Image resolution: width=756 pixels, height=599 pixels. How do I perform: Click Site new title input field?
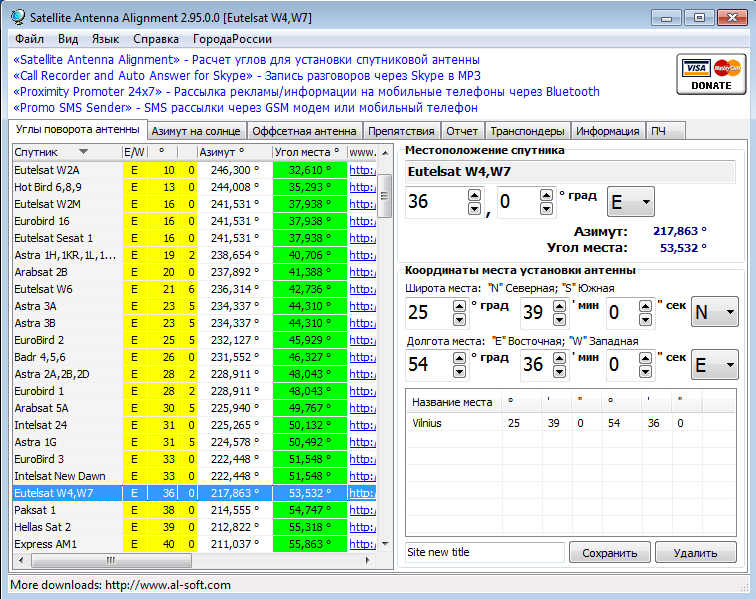[485, 552]
